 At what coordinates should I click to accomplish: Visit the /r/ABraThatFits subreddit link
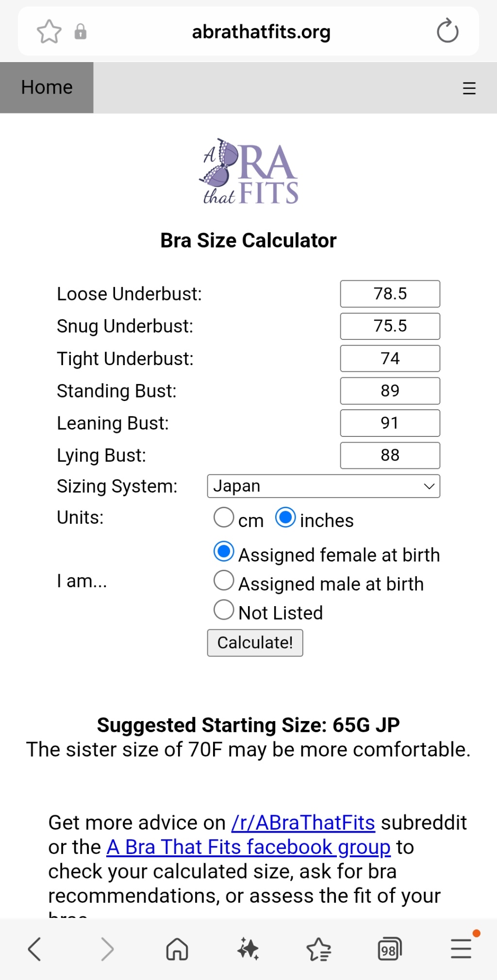[x=303, y=823]
